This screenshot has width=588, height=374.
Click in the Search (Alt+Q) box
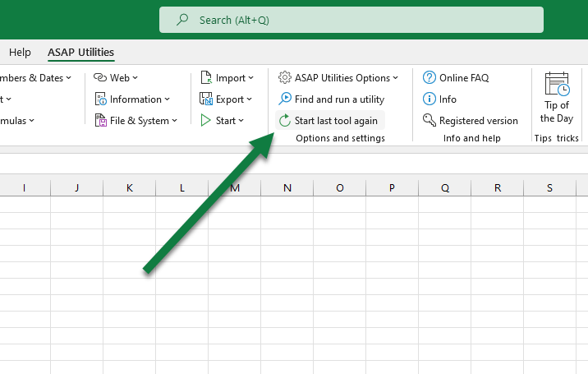click(351, 20)
